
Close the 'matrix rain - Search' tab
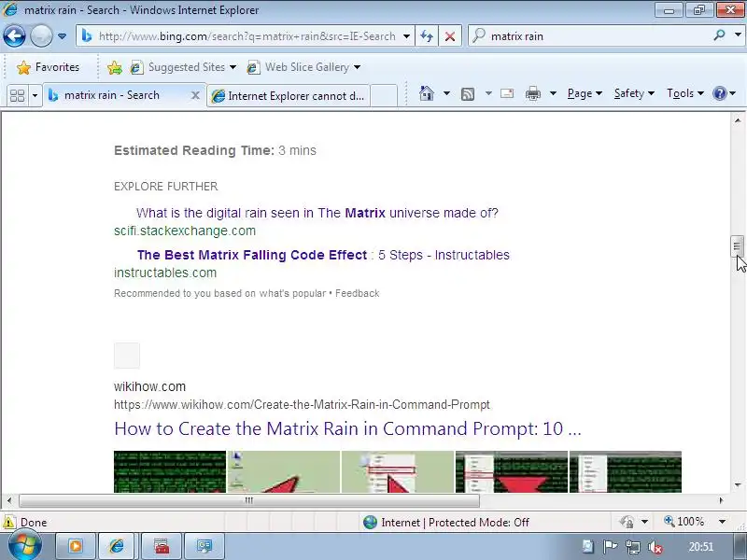pos(195,95)
